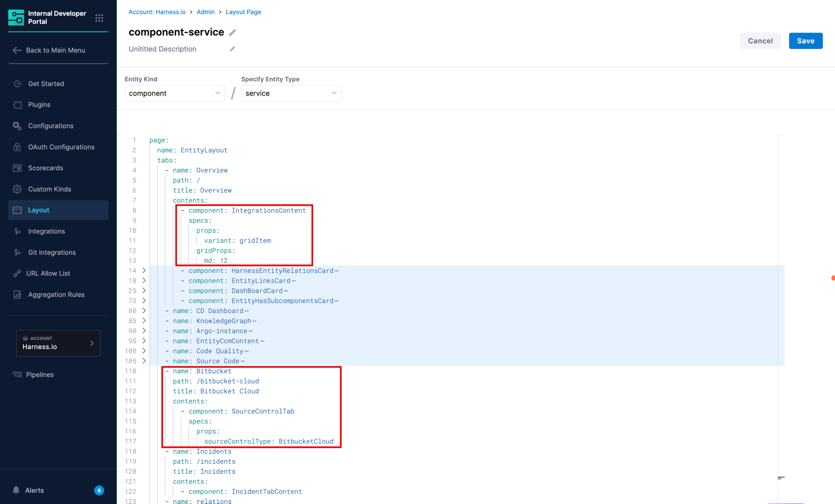The width and height of the screenshot is (835, 504).
Task: Expand the folded EntityHasSubcomponentsCard line 73
Action: click(144, 301)
